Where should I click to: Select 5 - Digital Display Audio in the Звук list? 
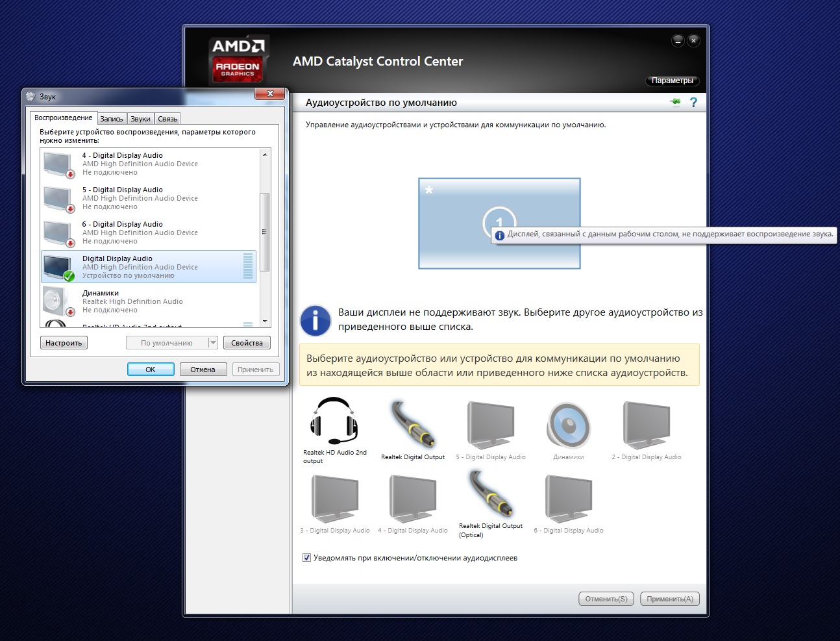pyautogui.click(x=149, y=198)
